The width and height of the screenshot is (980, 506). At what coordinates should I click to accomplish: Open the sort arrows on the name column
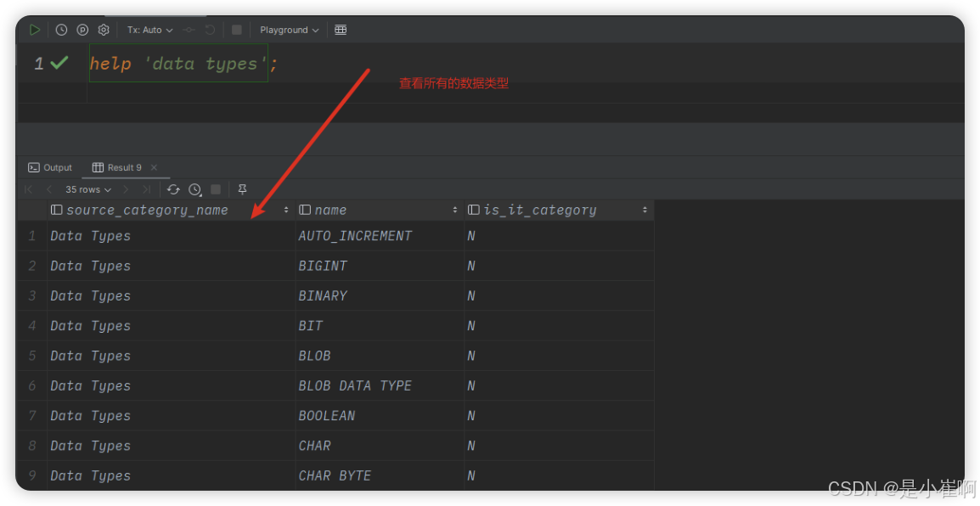pos(455,210)
